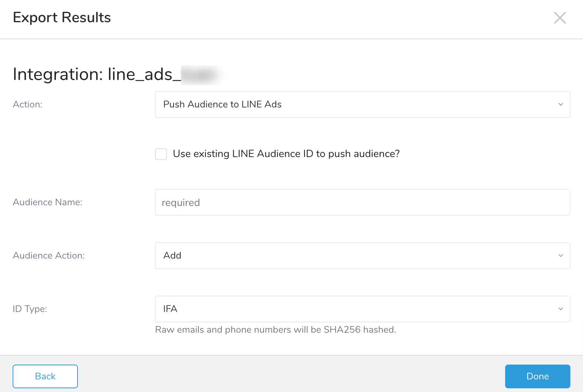Image resolution: width=583 pixels, height=392 pixels.
Task: Click the 'Audience Name:' field label
Action: click(x=47, y=202)
